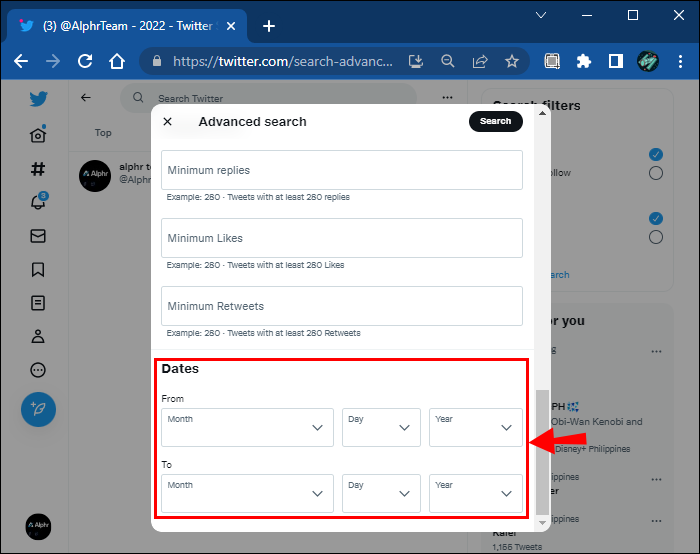Click into the Minimum Likes field
700x554 pixels.
[342, 238]
